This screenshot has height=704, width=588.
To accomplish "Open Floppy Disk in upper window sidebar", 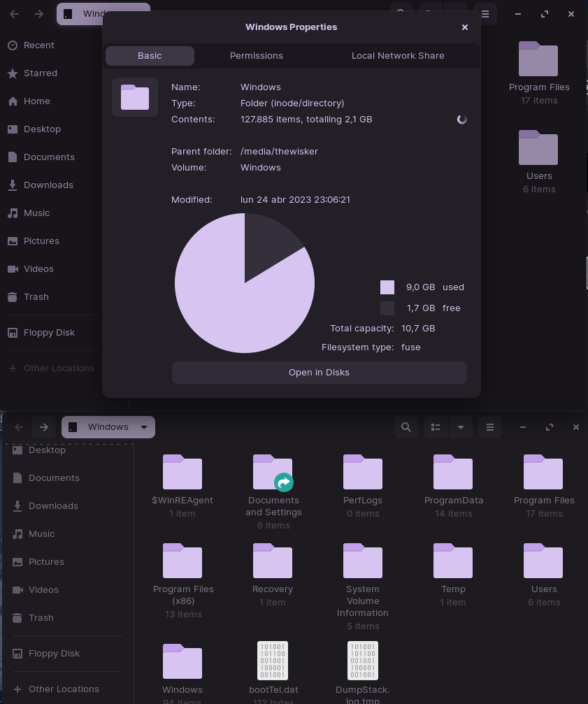I will click(41, 333).
